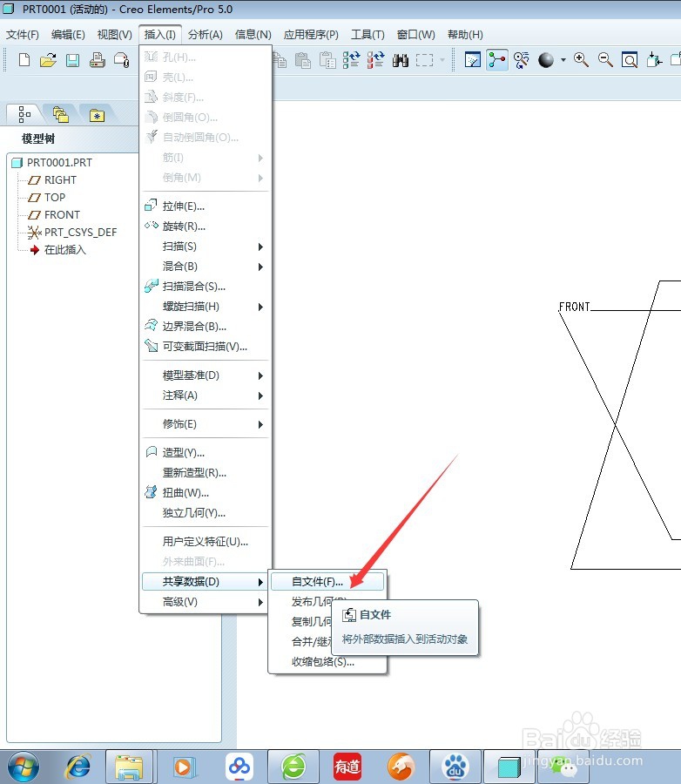
Task: Open the 文件(F) menu
Action: 23,35
